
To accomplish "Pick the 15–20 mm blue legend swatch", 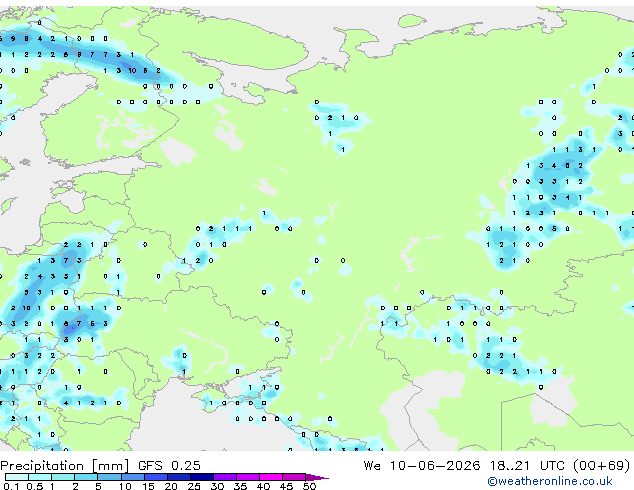I will (x=156, y=477).
